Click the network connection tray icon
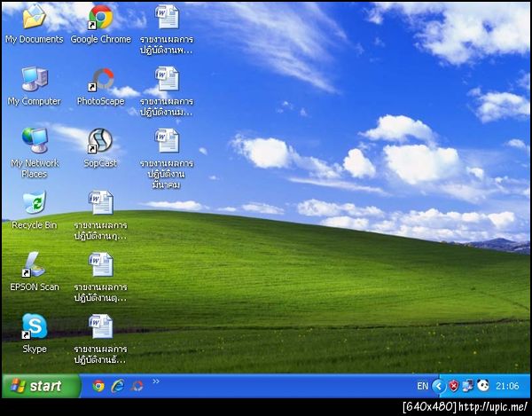 468,386
